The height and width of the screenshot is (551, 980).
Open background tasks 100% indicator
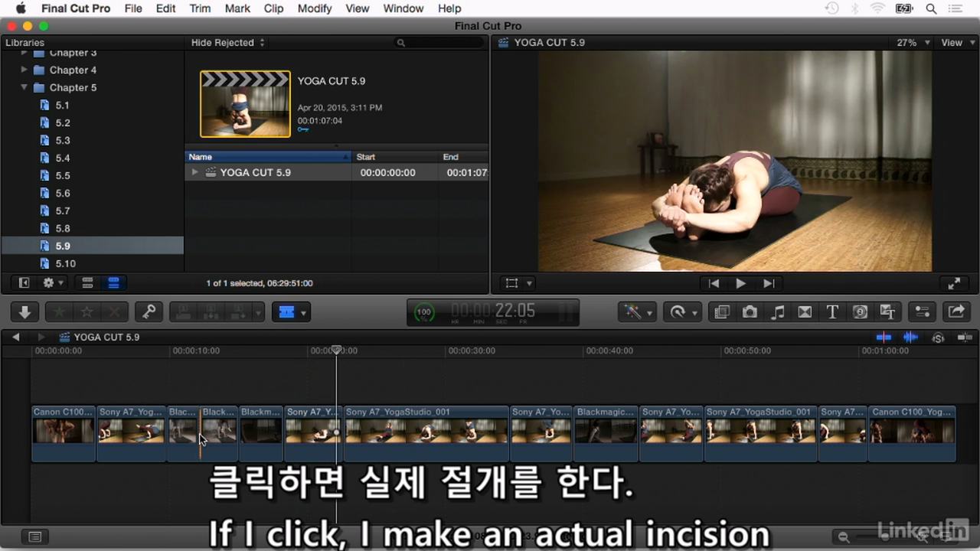click(x=423, y=312)
